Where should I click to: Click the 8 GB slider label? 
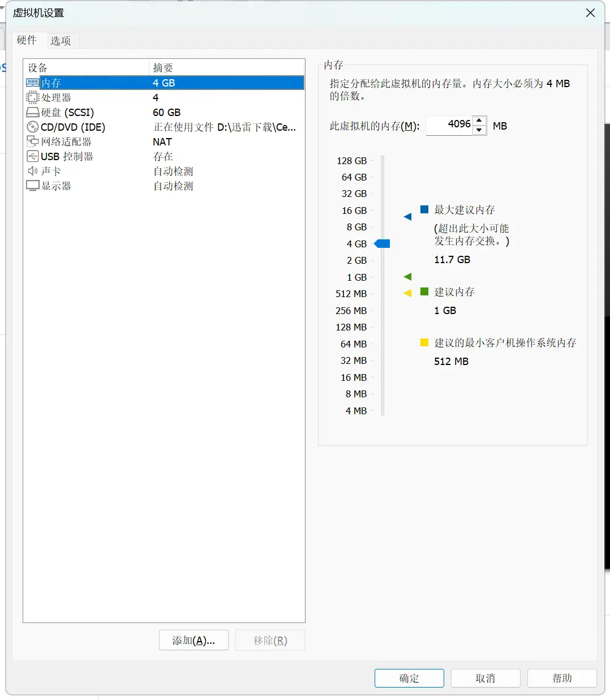tap(356, 227)
